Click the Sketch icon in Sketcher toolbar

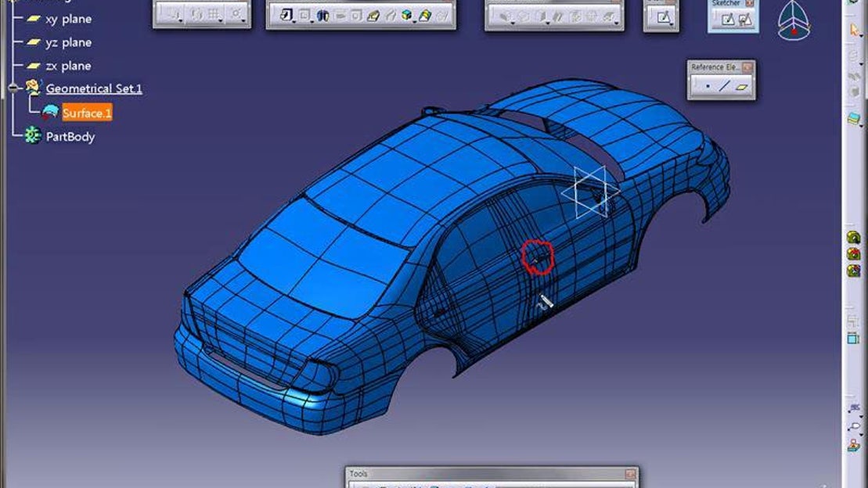click(727, 20)
